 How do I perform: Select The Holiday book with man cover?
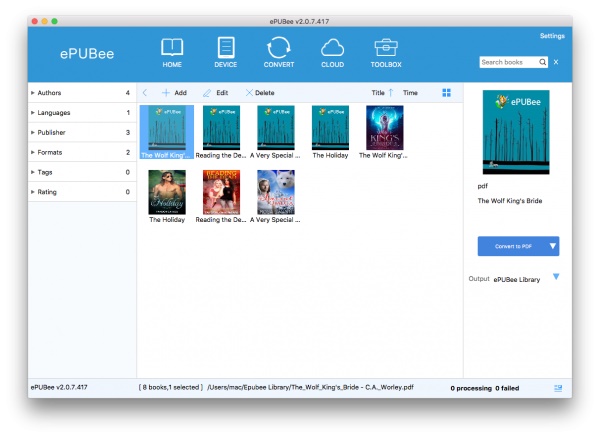click(167, 192)
